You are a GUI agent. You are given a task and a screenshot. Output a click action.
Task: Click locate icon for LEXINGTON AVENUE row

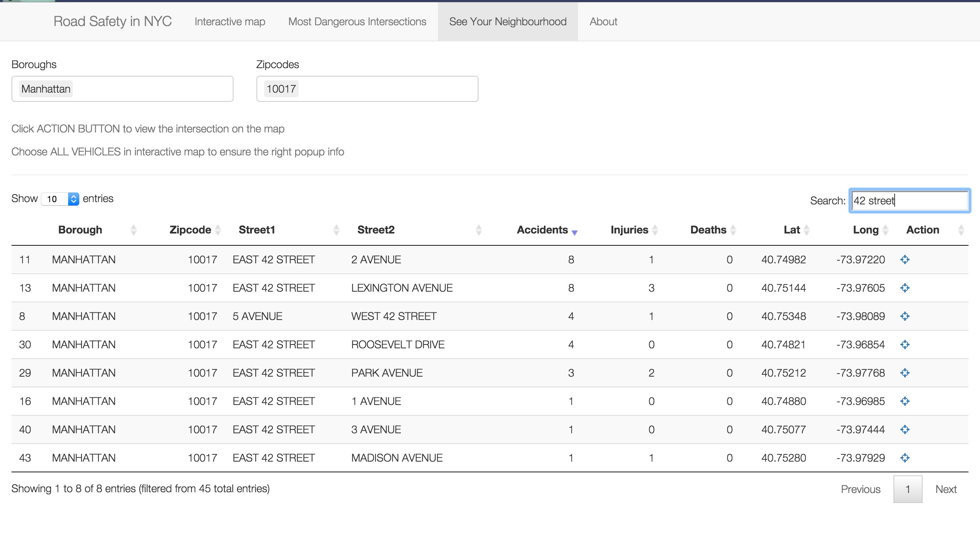[905, 288]
